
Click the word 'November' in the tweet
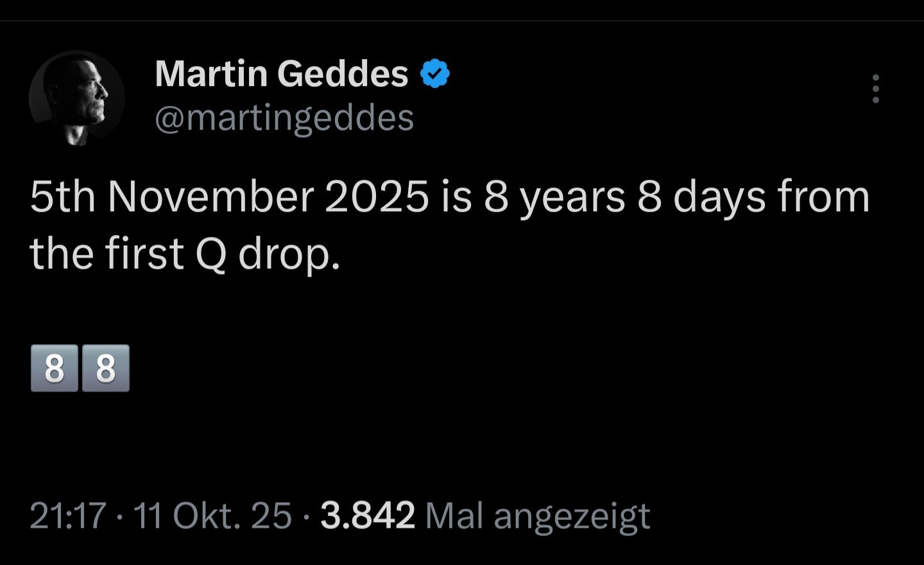click(x=211, y=196)
